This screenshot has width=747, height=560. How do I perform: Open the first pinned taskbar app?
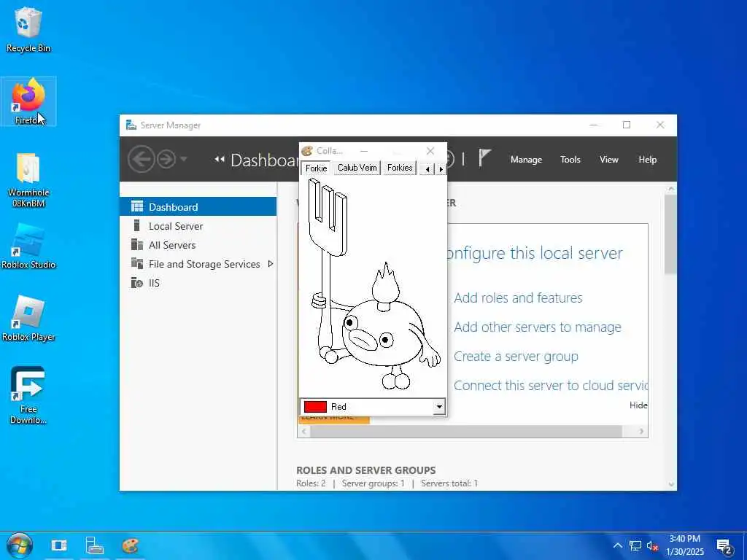pyautogui.click(x=59, y=545)
